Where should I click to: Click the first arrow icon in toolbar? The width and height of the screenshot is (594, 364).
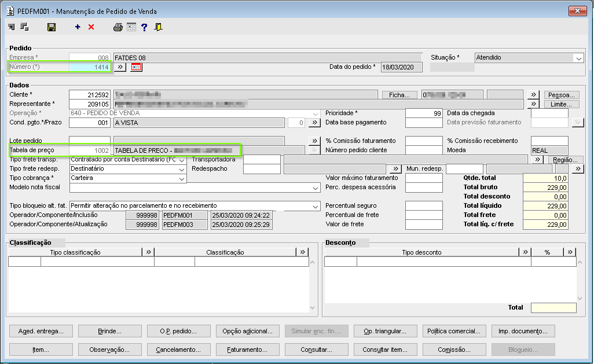[x=12, y=27]
